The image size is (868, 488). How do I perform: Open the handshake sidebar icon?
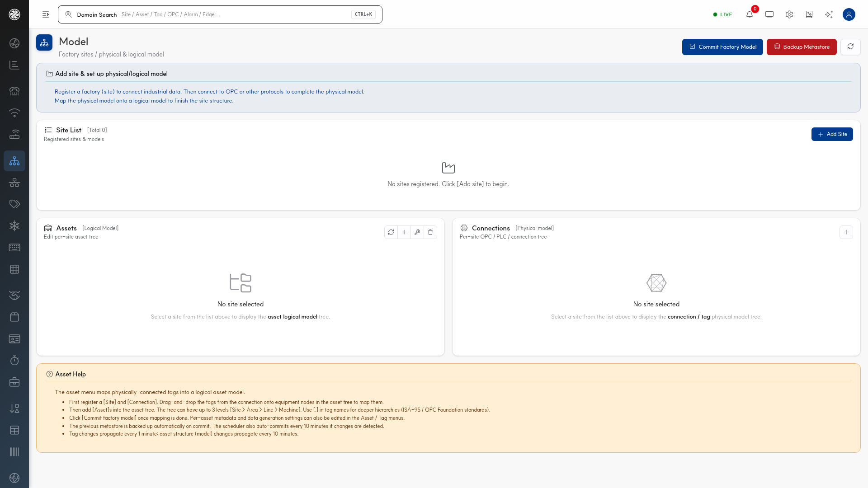click(14, 295)
